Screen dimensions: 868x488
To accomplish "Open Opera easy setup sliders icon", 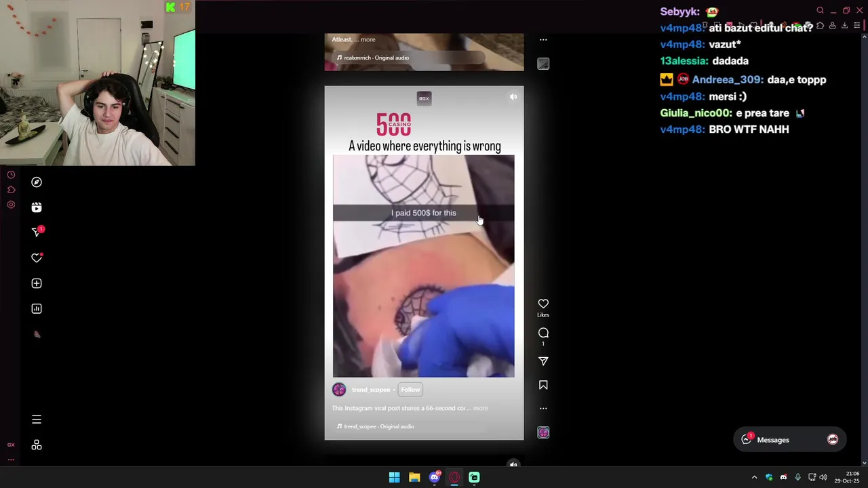I will point(857,26).
